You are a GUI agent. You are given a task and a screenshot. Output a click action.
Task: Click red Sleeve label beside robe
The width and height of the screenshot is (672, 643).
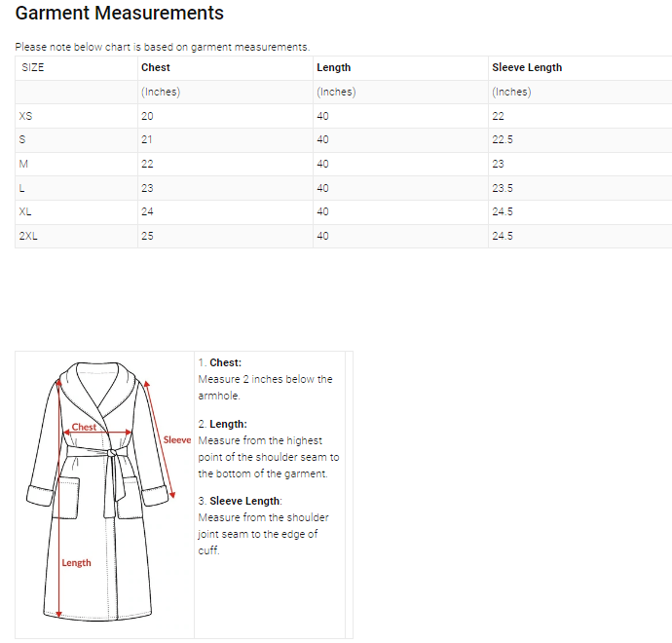coord(177,440)
